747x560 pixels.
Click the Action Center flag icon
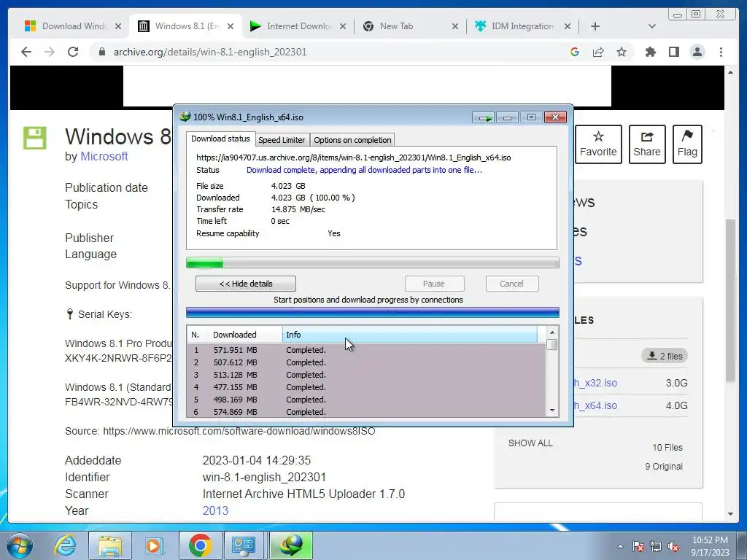[x=638, y=546]
